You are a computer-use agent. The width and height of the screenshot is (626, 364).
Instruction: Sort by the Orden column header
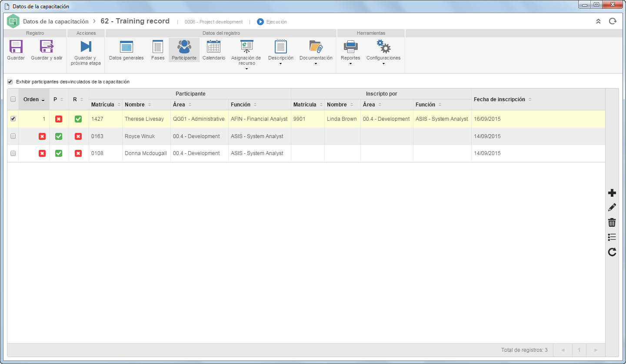pyautogui.click(x=34, y=99)
